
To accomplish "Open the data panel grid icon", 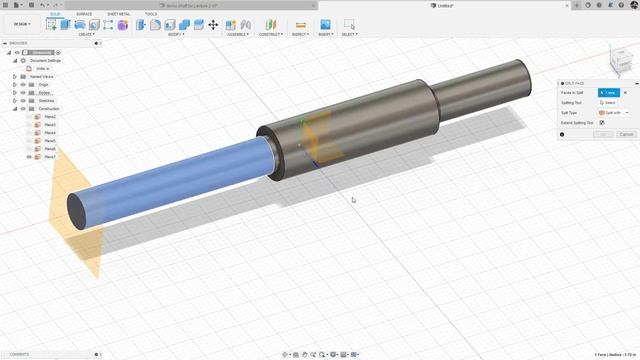I will tap(5, 5).
